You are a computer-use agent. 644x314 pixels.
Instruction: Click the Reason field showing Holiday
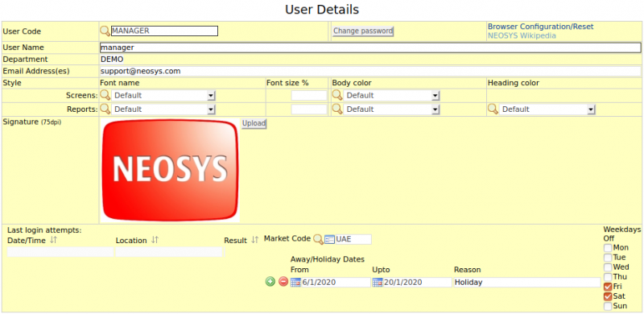click(527, 283)
